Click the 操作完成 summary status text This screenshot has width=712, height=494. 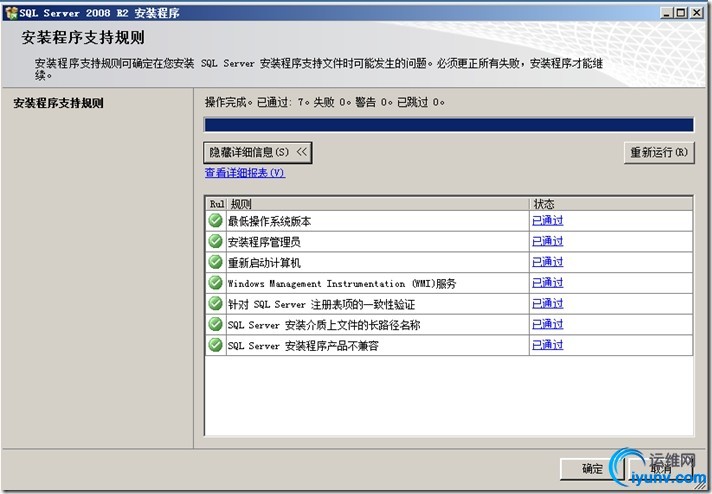click(325, 102)
